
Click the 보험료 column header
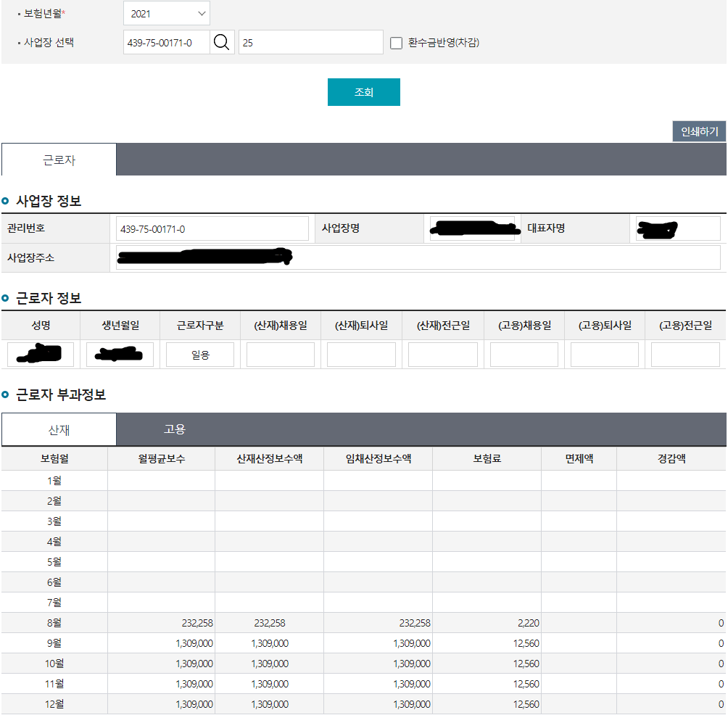tap(487, 459)
